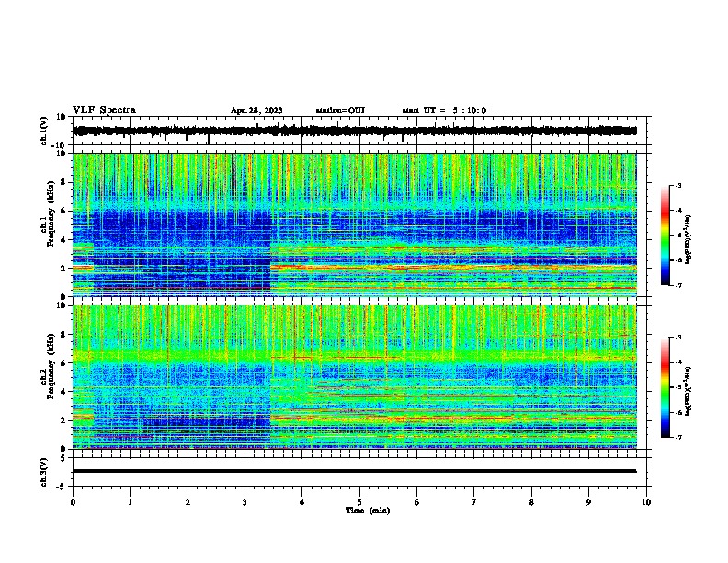Click the time axis tick label "4"
This screenshot has height=563, width=728.
[x=302, y=502]
